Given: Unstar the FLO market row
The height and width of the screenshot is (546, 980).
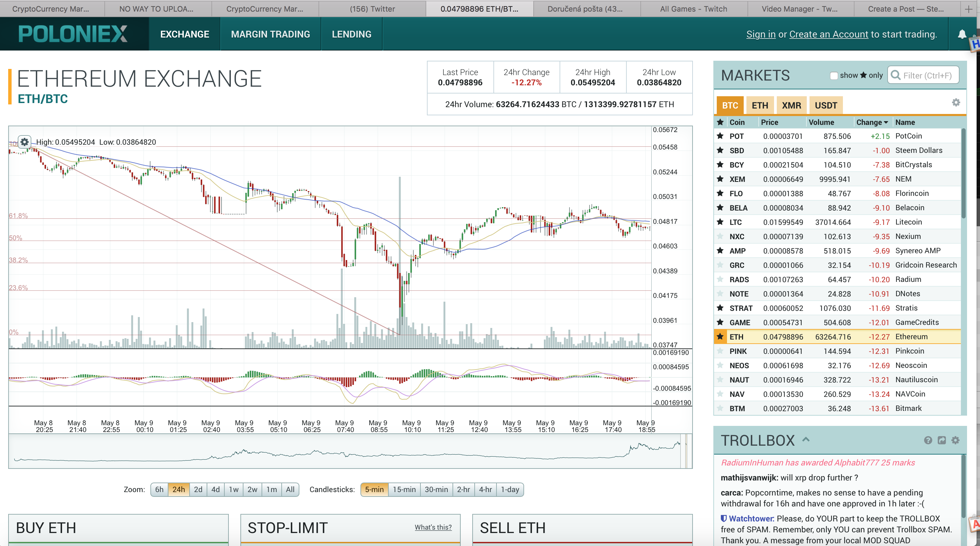Looking at the screenshot, I should [x=720, y=193].
